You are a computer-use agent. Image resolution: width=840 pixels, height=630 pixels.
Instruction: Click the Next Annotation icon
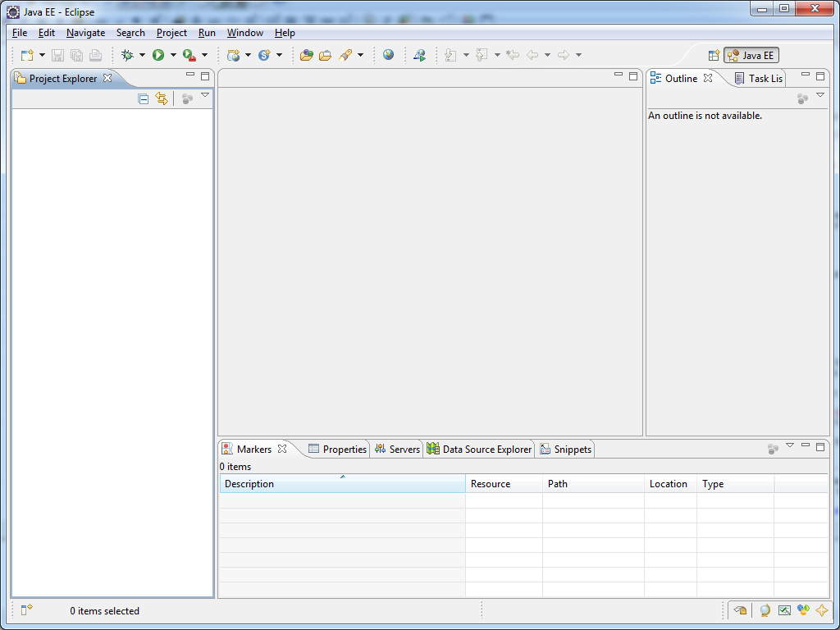[450, 55]
